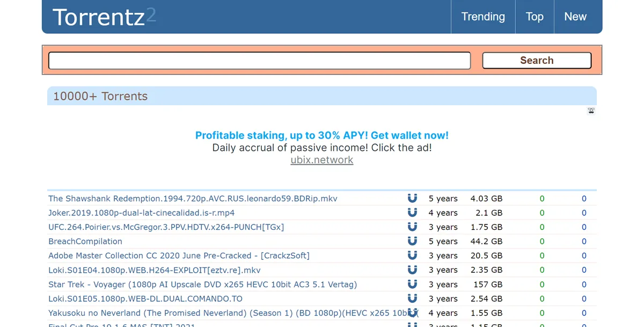
Task: Click magnet icon for Loki.S01E04 torrent
Action: (x=412, y=270)
